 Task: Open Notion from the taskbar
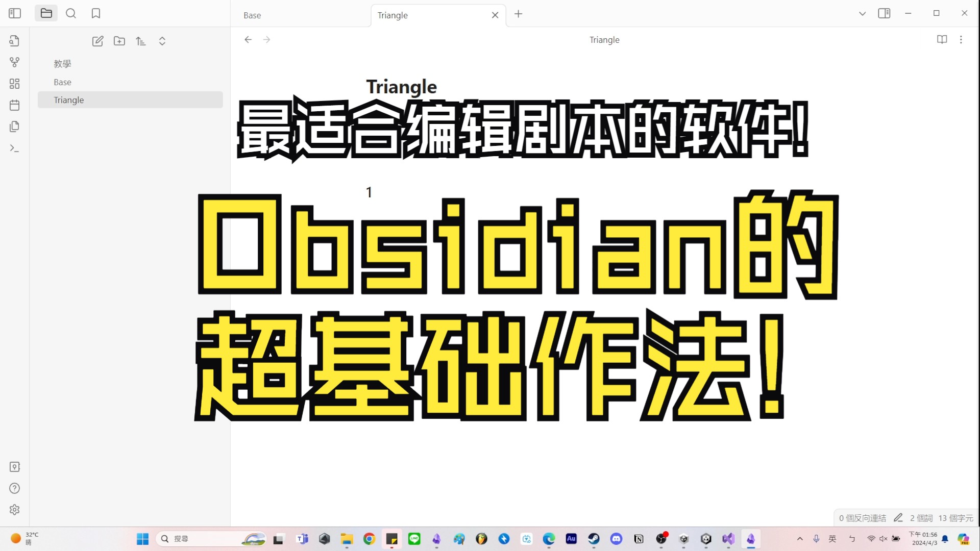tap(639, 539)
